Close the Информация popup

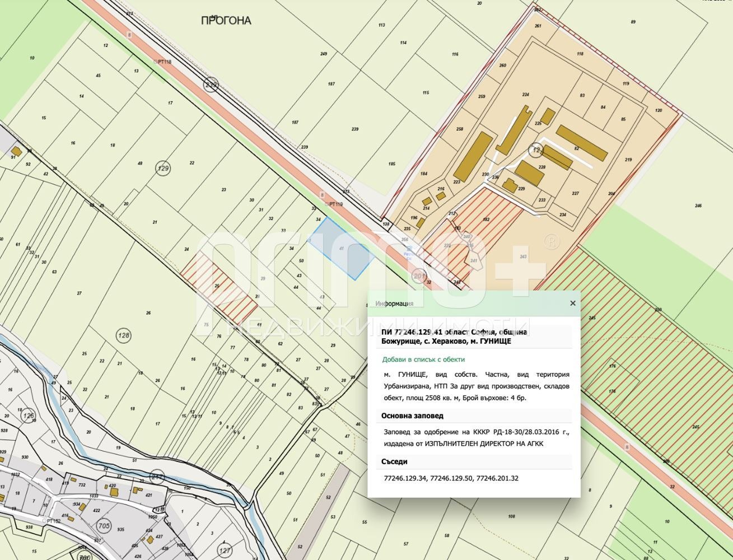coord(572,303)
